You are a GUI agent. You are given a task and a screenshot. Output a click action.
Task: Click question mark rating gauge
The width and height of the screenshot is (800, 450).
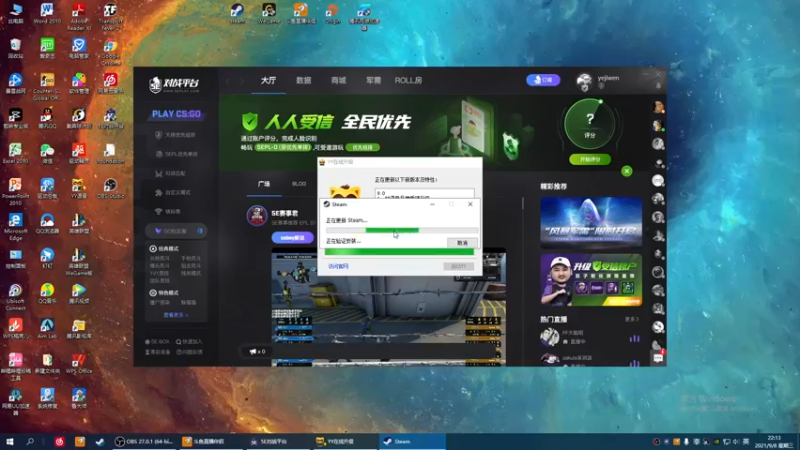(x=590, y=124)
